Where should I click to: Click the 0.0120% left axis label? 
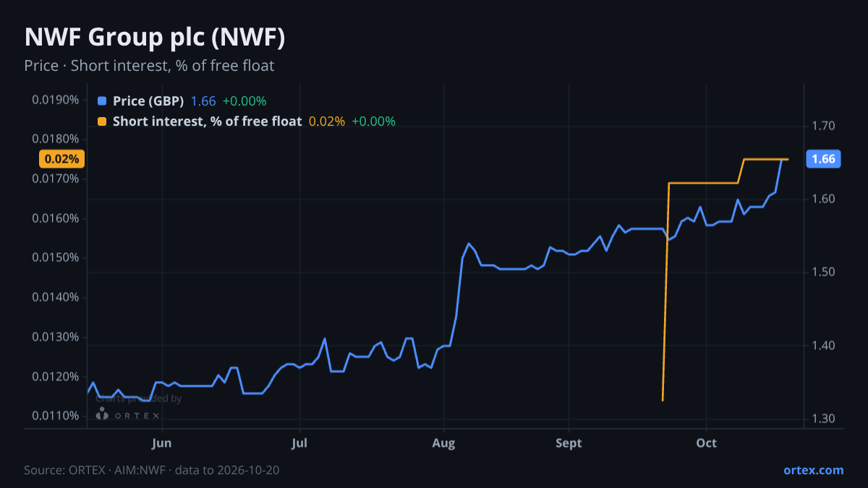pyautogui.click(x=55, y=376)
